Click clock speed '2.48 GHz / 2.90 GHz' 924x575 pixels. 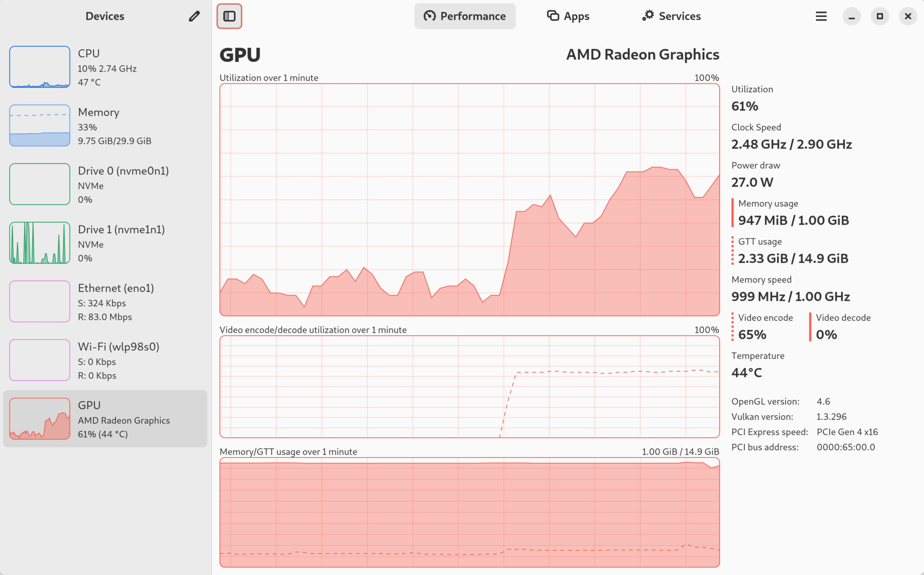click(x=791, y=144)
